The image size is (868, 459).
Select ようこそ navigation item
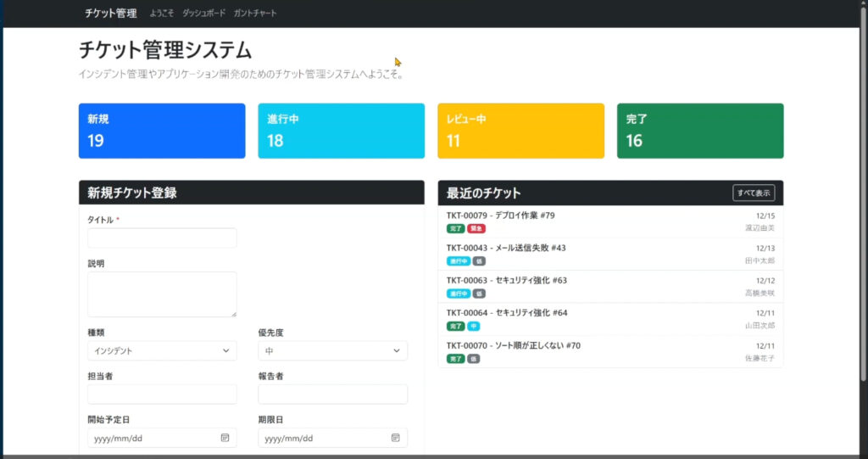point(161,14)
